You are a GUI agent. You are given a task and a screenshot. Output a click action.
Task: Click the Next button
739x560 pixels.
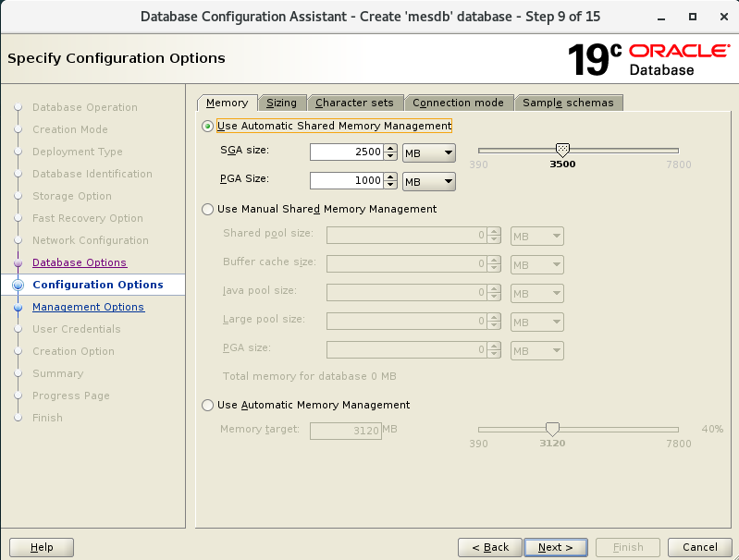point(555,547)
